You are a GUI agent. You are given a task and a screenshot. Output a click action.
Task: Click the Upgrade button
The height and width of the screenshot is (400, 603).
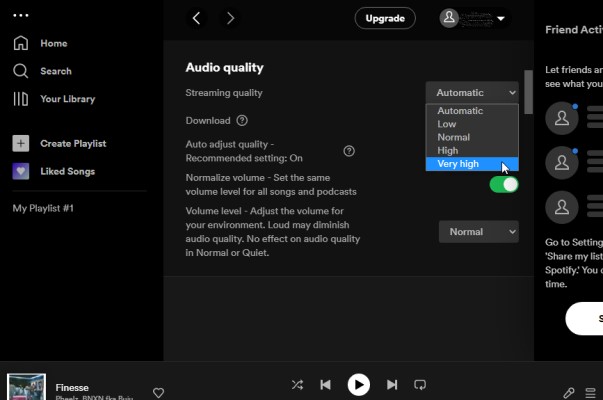(x=385, y=18)
